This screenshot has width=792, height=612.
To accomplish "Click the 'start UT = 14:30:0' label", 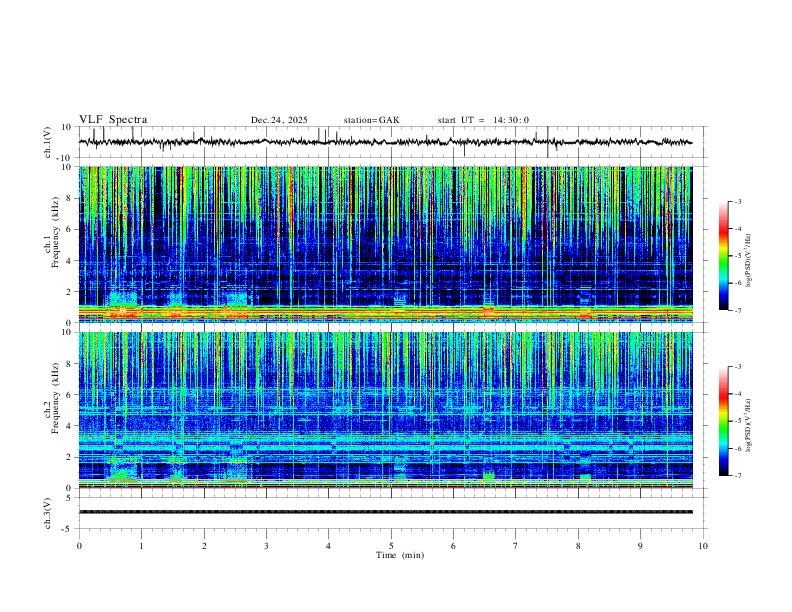I will pyautogui.click(x=483, y=120).
